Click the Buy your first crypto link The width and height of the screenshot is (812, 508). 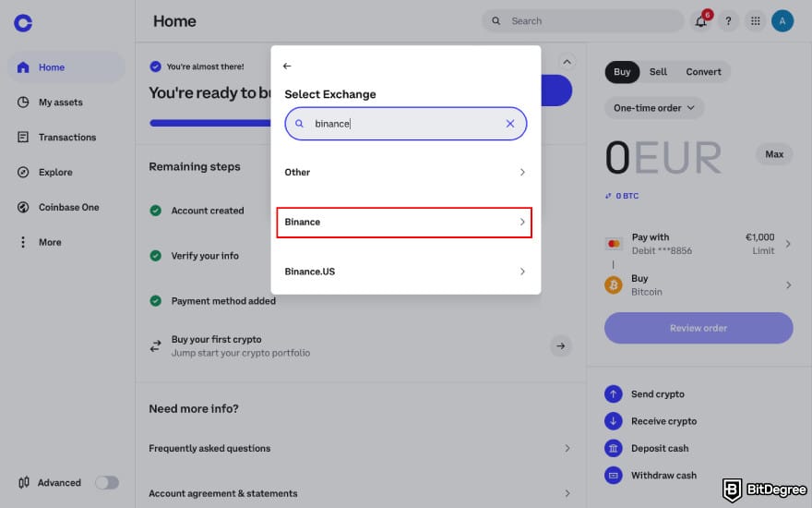point(217,340)
